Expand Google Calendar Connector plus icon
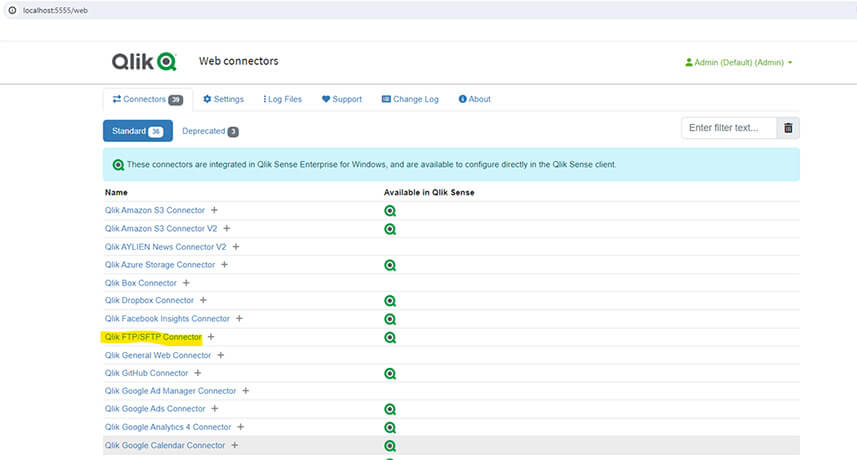 (234, 445)
